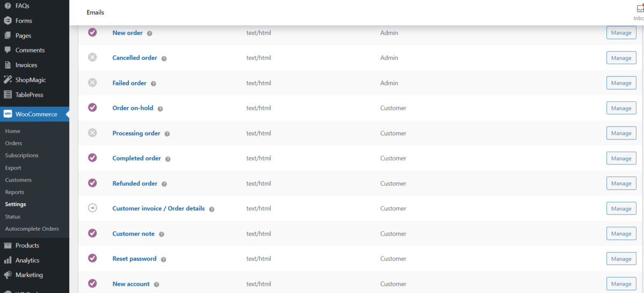Click the Marketing megaphone icon
This screenshot has height=293, width=644.
pyautogui.click(x=8, y=275)
